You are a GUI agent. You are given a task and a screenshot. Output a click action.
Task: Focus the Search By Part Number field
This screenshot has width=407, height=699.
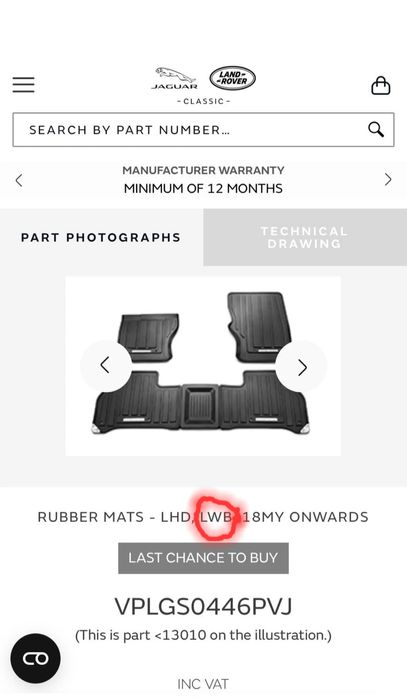pos(203,130)
